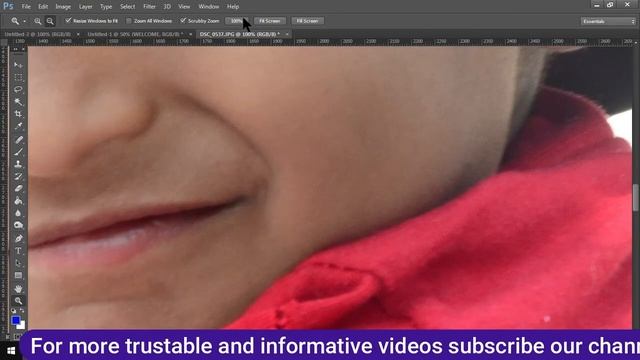Open the File menu
Image resolution: width=640 pixels, height=360 pixels.
pos(26,7)
